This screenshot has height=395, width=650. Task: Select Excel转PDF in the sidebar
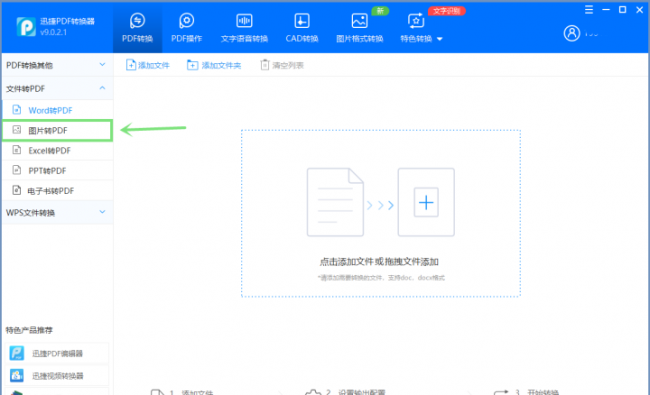click(x=57, y=150)
